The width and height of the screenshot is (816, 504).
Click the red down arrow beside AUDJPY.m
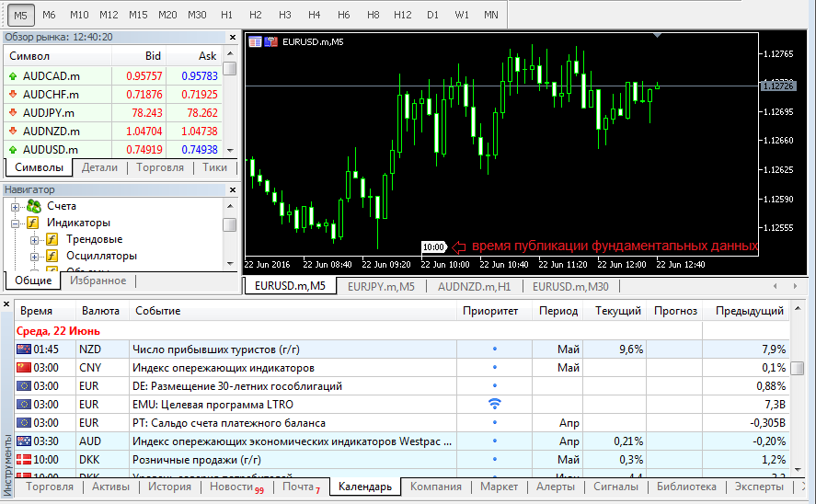click(x=13, y=113)
